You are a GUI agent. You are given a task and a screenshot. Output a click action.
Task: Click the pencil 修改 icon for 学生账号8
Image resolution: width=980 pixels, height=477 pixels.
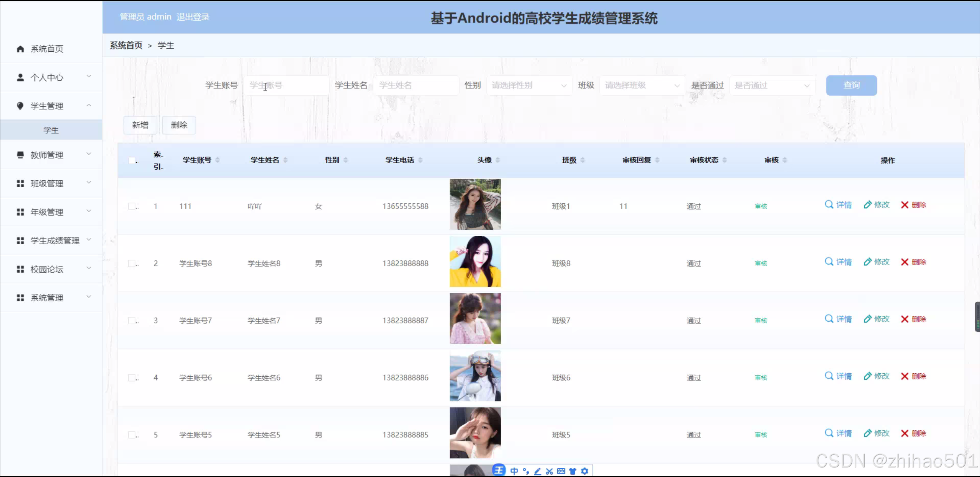[x=867, y=262]
